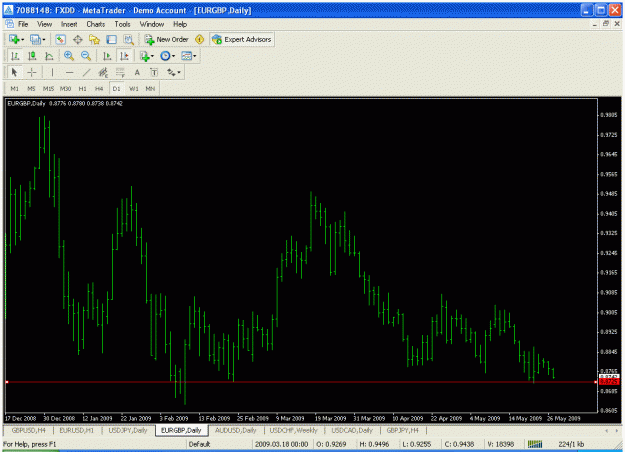Pick the Trendline drawing tool
Viewport: 625px width, 452px height.
[x=86, y=73]
